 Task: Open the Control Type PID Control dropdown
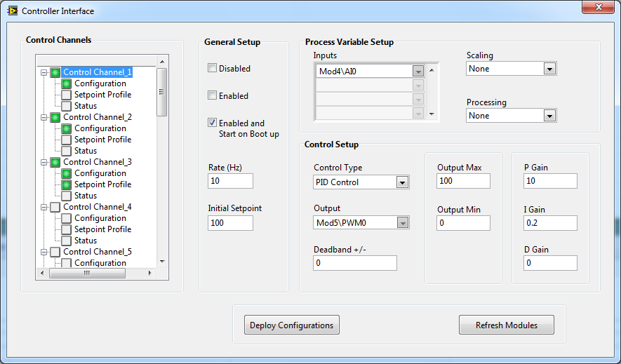point(402,183)
